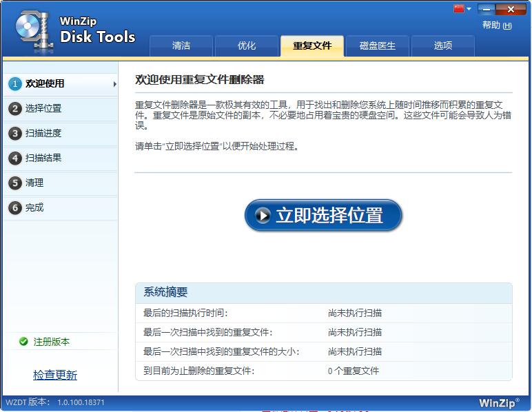The width and height of the screenshot is (532, 412).
Task: Minimize the Disk Tools window
Action: (487, 9)
